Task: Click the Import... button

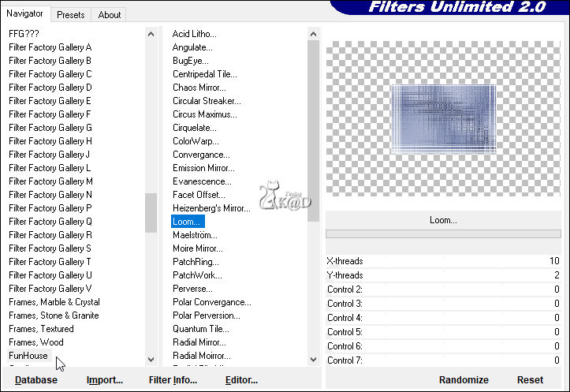Action: 105,380
